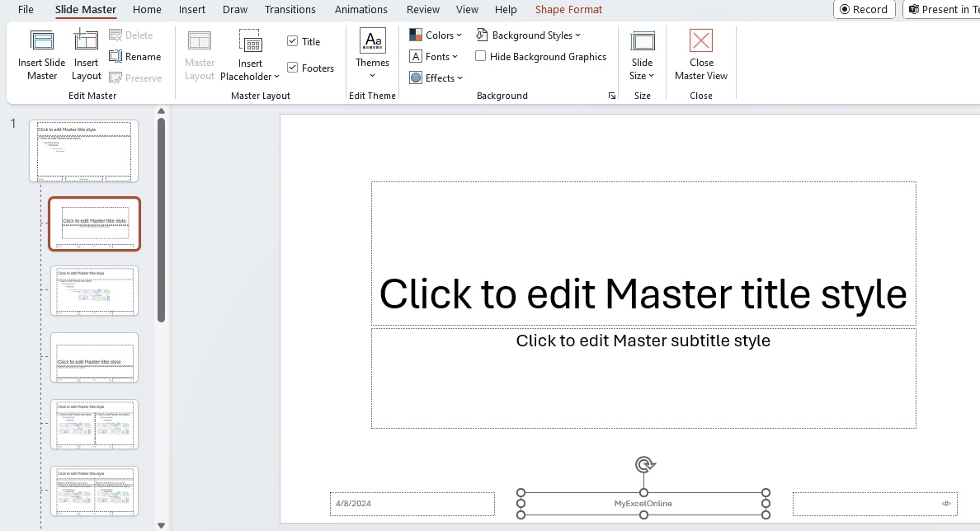Open the Insert Placeholder tool

[x=250, y=55]
